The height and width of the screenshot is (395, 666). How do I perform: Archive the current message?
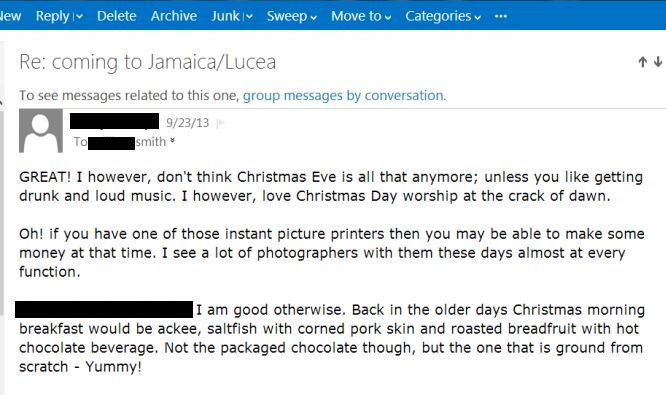[174, 16]
